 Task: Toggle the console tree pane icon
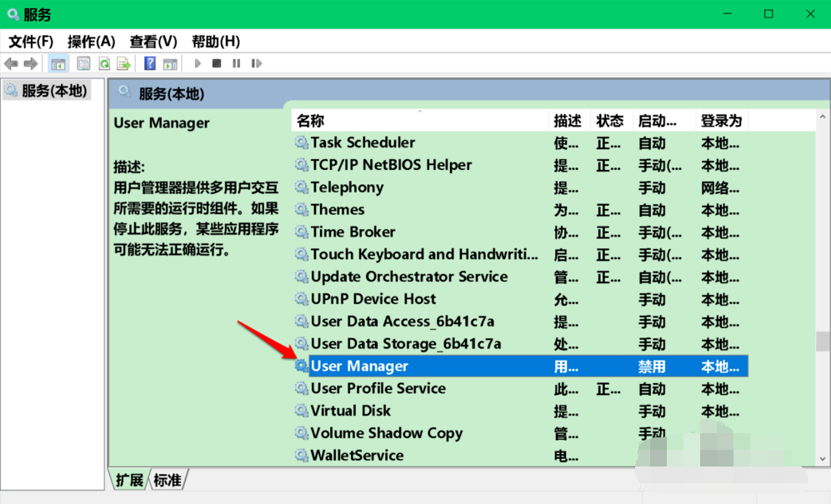coord(58,63)
